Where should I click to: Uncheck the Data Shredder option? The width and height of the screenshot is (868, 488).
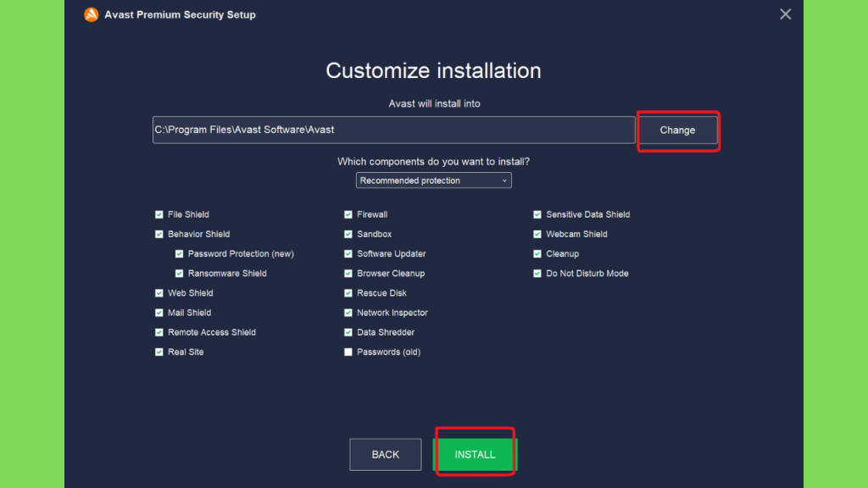point(348,332)
